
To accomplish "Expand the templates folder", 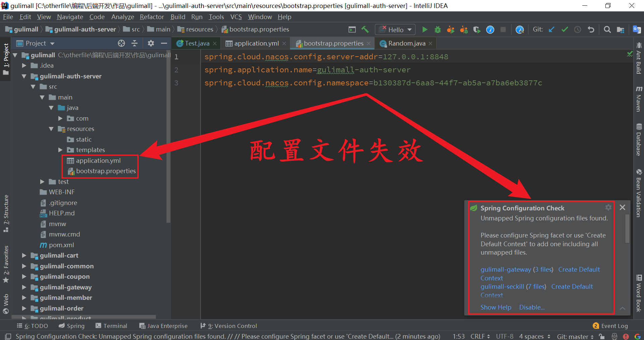I will [x=60, y=150].
